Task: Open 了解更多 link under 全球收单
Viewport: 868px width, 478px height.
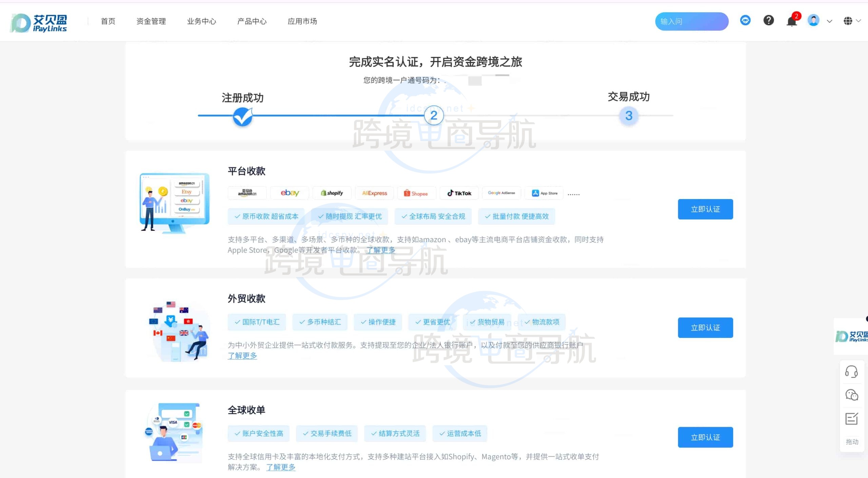Action: (x=281, y=467)
